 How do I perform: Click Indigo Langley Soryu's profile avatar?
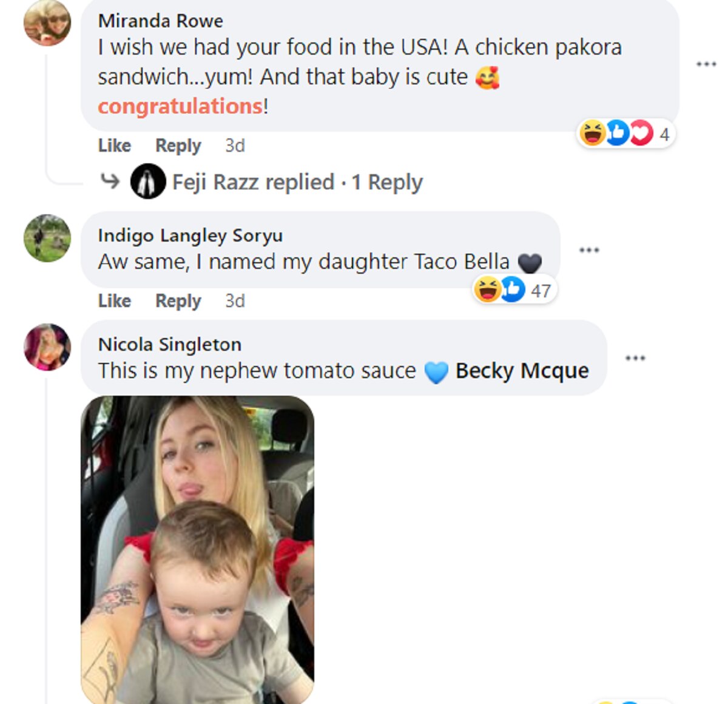(47, 238)
